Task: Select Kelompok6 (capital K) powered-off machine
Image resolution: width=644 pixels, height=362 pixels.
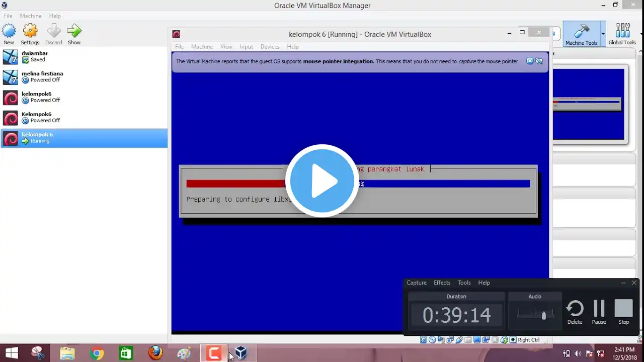Action: [x=84, y=118]
